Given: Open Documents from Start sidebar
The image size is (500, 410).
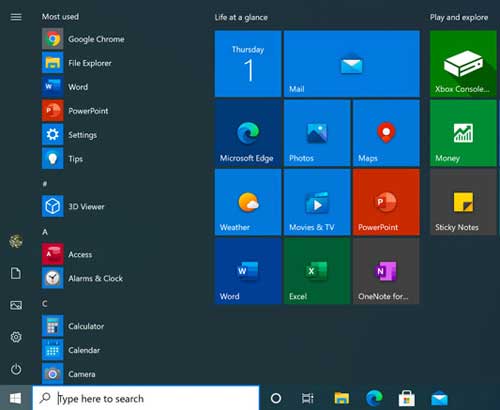Looking at the screenshot, I should (16, 273).
